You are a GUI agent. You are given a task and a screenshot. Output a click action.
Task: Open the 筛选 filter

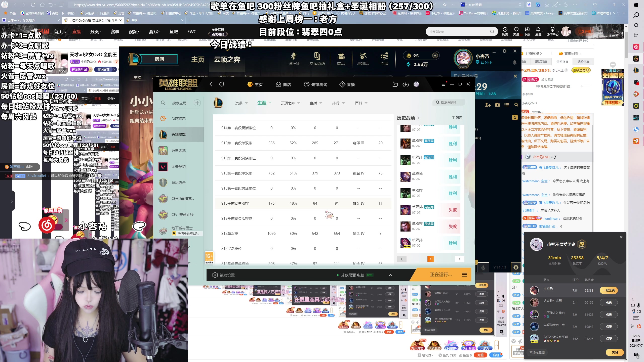tap(457, 117)
